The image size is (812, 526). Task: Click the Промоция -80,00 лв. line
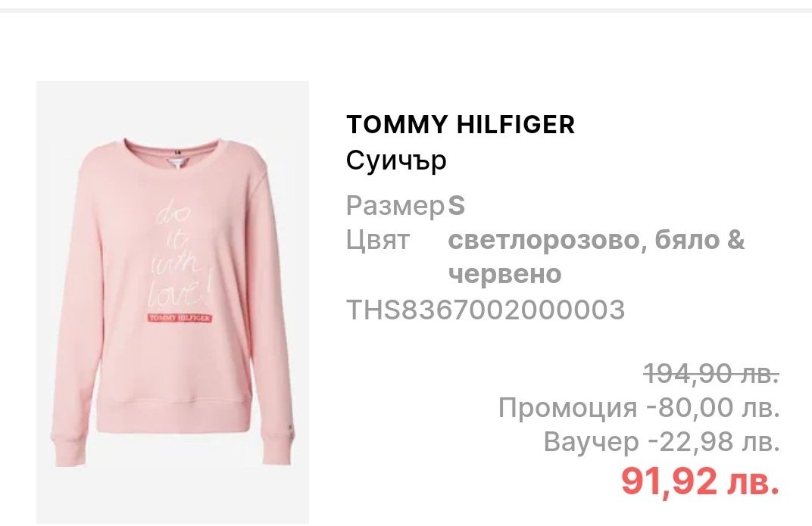click(x=639, y=407)
